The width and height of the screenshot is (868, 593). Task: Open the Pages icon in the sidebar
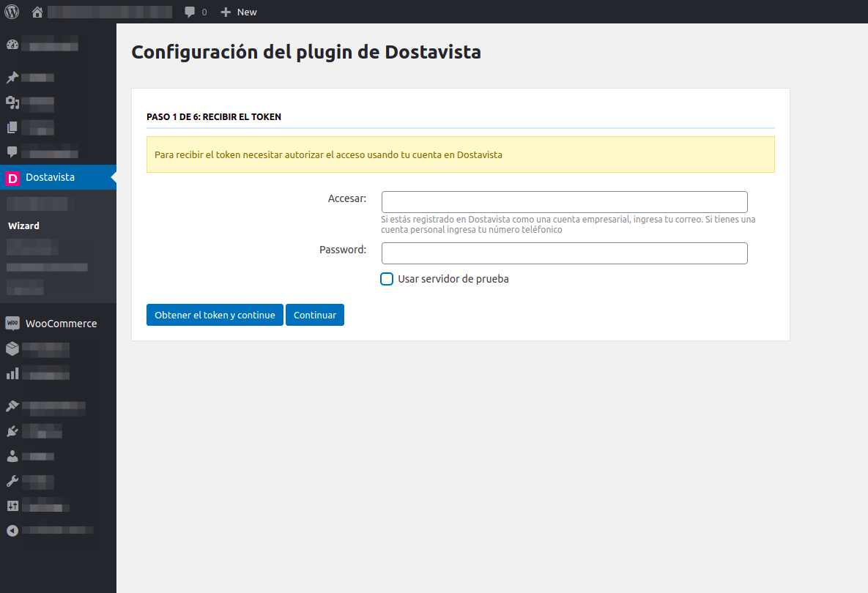[12, 127]
